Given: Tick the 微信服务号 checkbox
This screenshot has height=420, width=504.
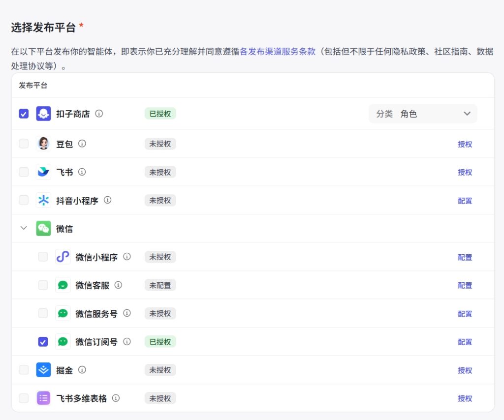Looking at the screenshot, I should click(43, 313).
